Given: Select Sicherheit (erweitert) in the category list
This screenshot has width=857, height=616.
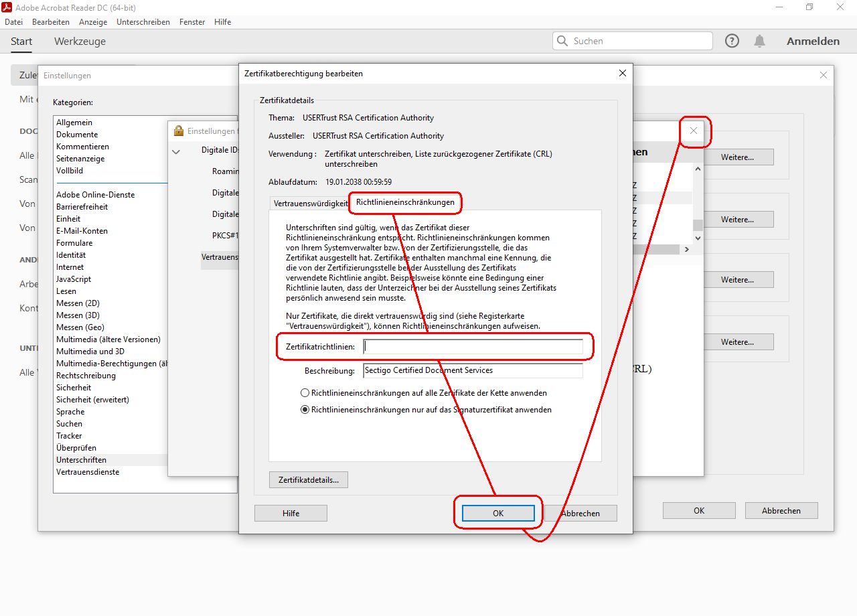Looking at the screenshot, I should [92, 400].
